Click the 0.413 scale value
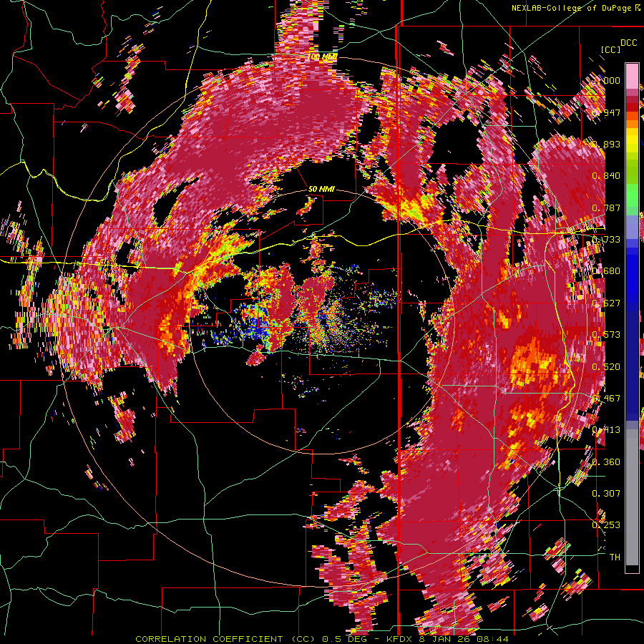The width and height of the screenshot is (644, 644). point(606,430)
